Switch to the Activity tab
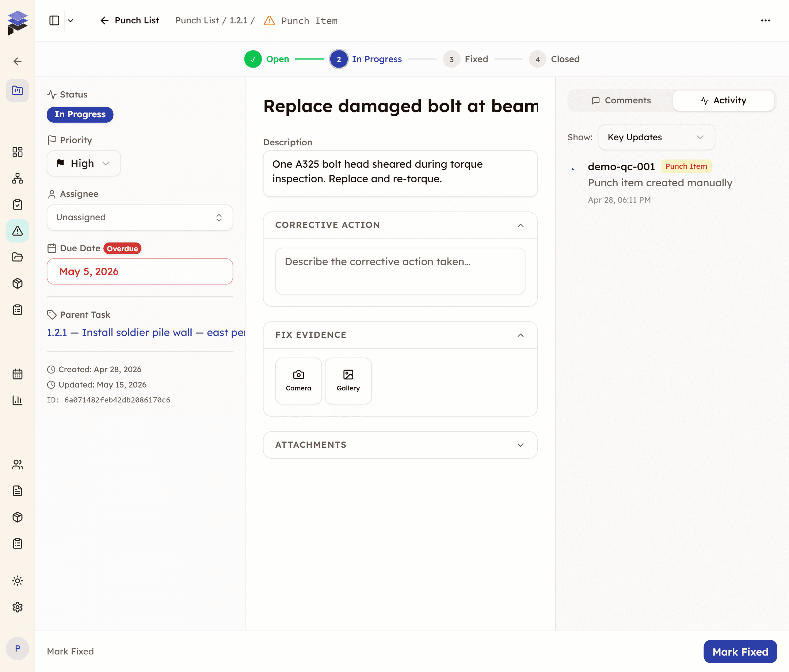The image size is (789, 672). 723,100
